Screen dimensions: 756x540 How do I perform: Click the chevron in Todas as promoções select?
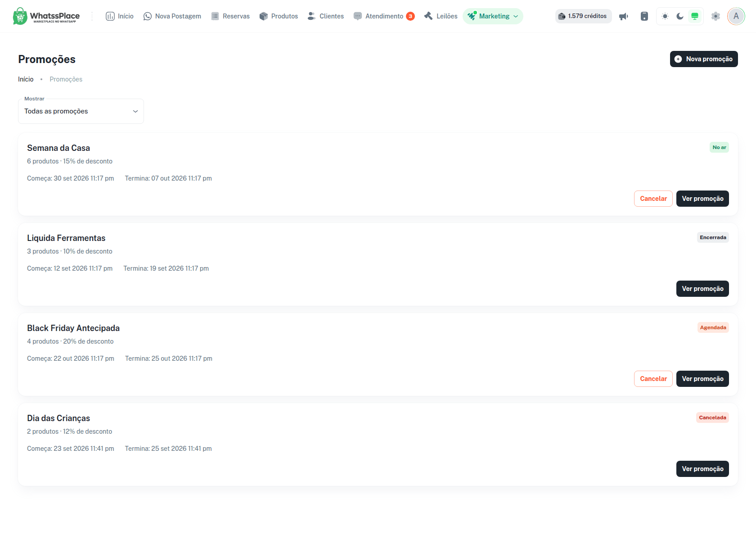pyautogui.click(x=135, y=111)
